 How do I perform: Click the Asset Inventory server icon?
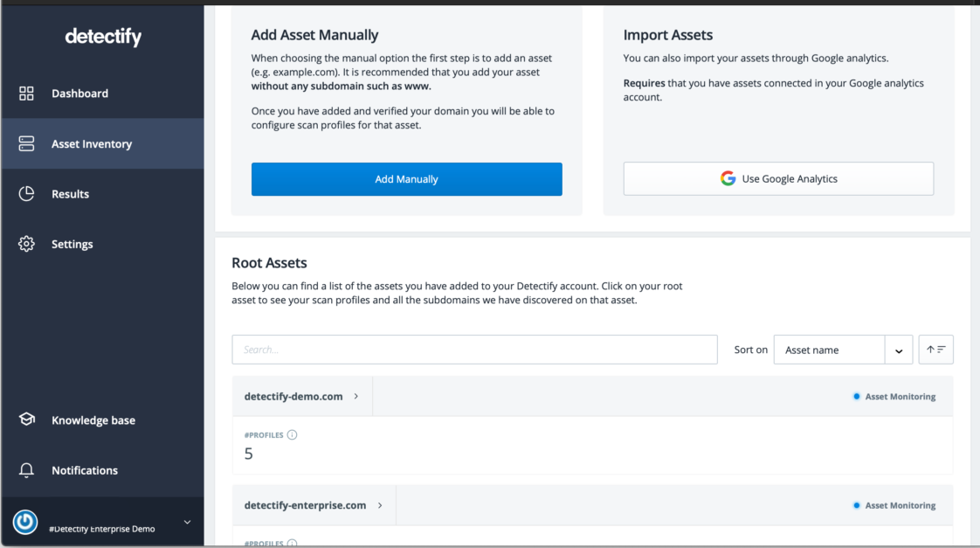26,143
